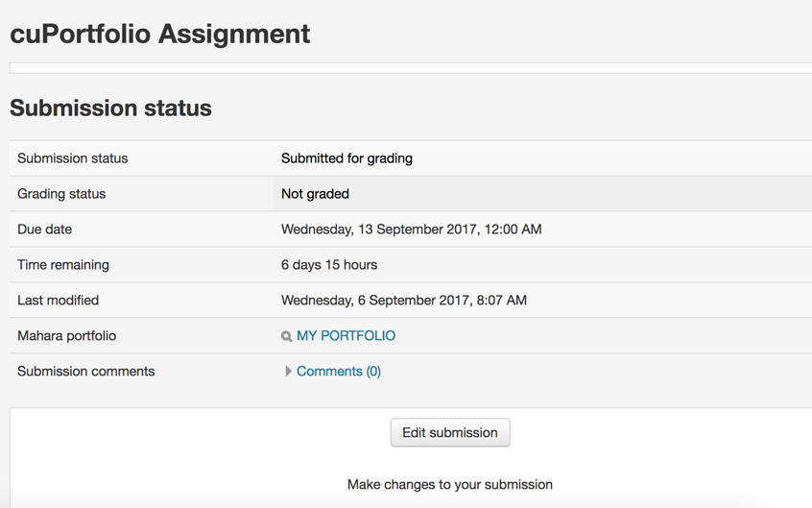
Task: Click the Submitted for grading status text
Action: (346, 158)
